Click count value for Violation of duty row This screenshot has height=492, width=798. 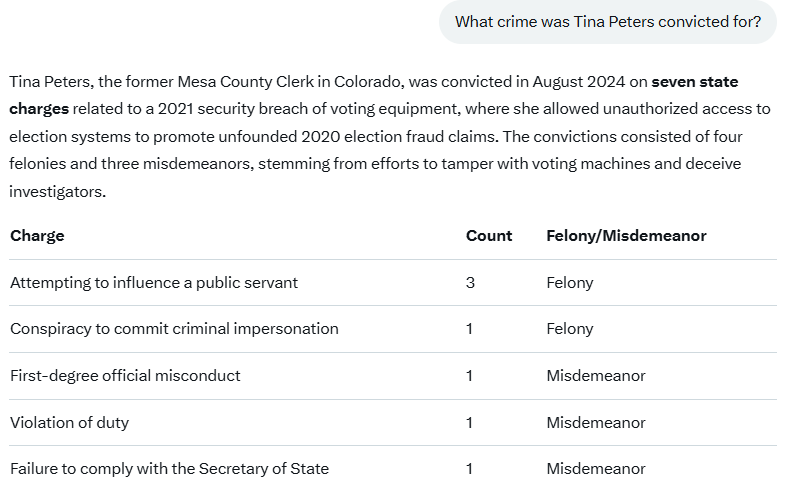[469, 423]
